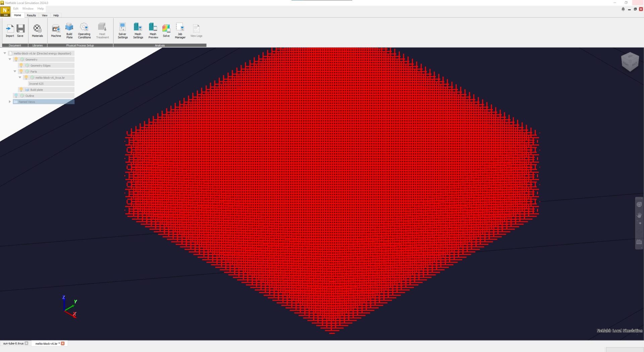Collapse the meltio-block-v6_tivus.lsr node
The image size is (644, 352).
tap(20, 77)
